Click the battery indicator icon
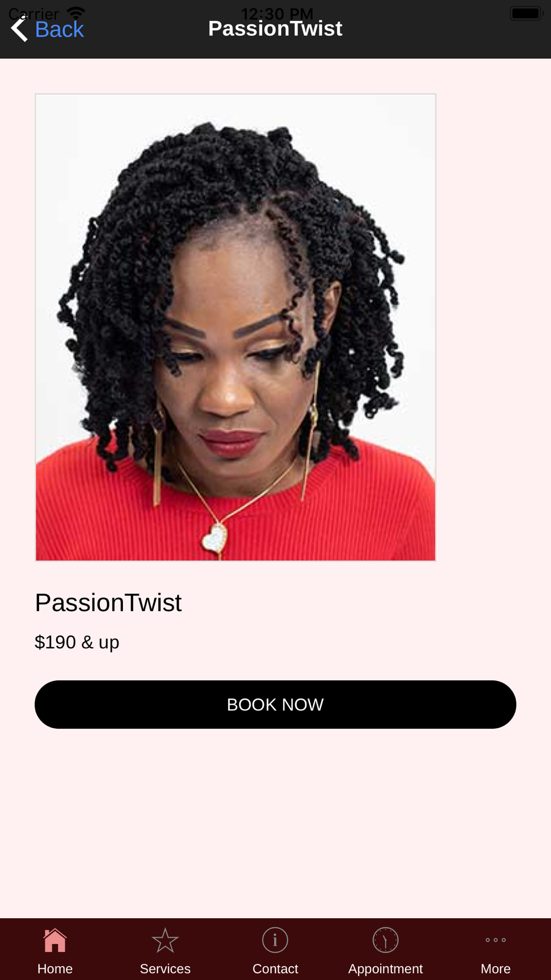 pos(527,13)
